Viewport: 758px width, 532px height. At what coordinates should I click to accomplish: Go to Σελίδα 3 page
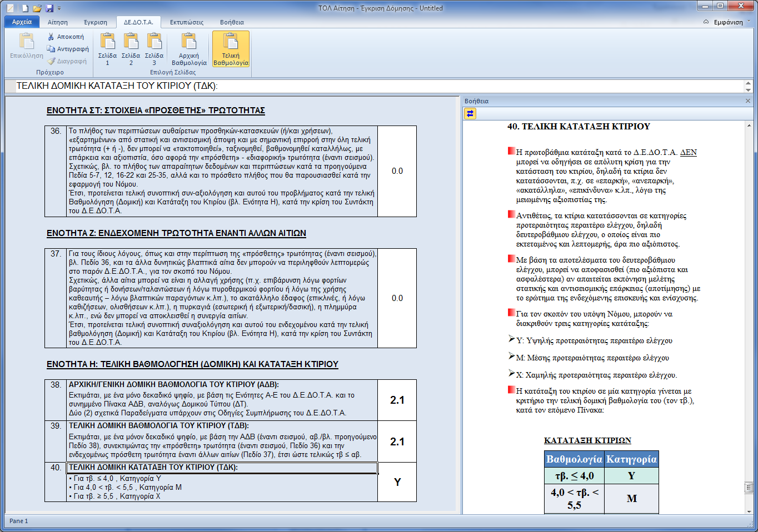tap(154, 49)
